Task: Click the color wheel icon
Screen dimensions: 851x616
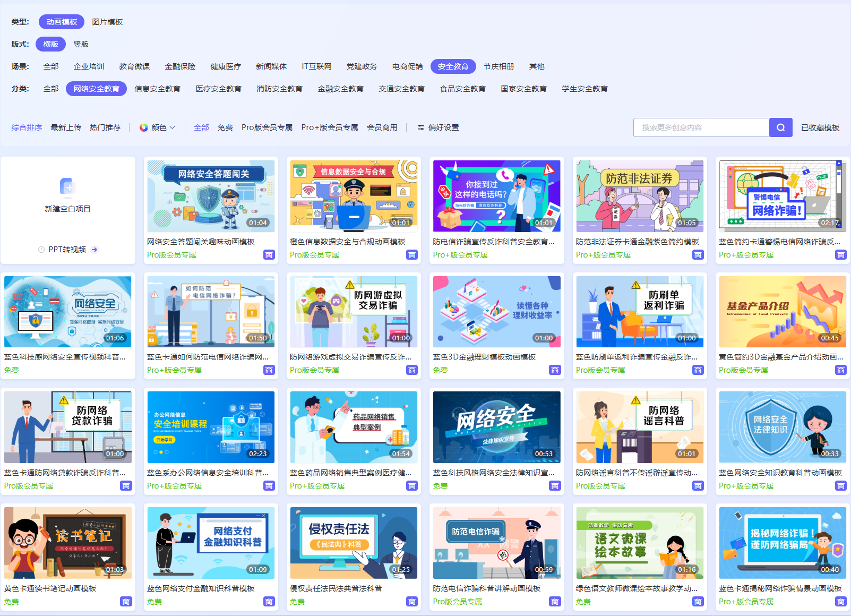Action: [x=144, y=127]
